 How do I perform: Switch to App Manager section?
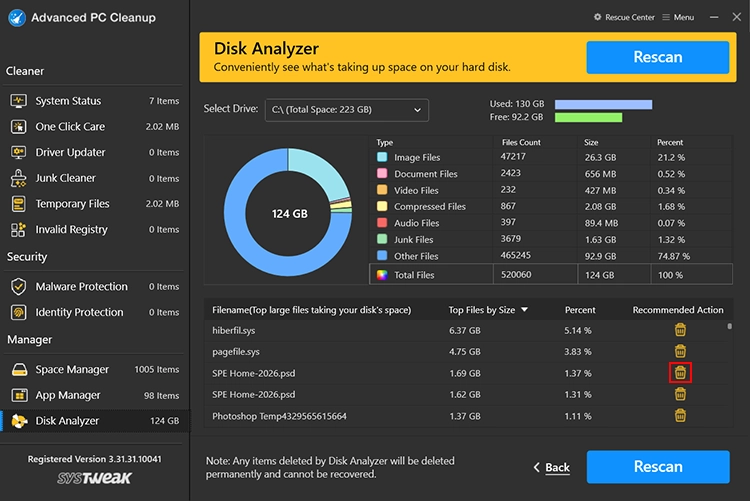tap(68, 396)
